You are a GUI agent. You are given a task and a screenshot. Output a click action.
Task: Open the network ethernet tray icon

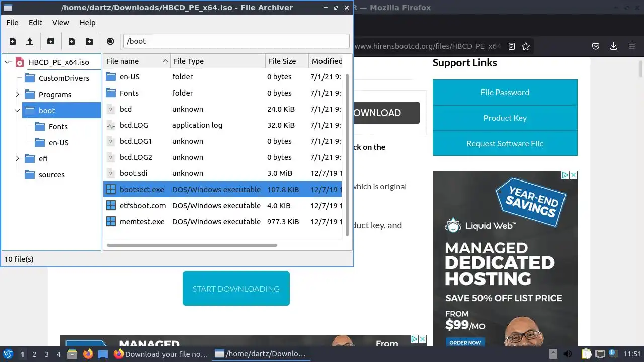tap(600, 354)
